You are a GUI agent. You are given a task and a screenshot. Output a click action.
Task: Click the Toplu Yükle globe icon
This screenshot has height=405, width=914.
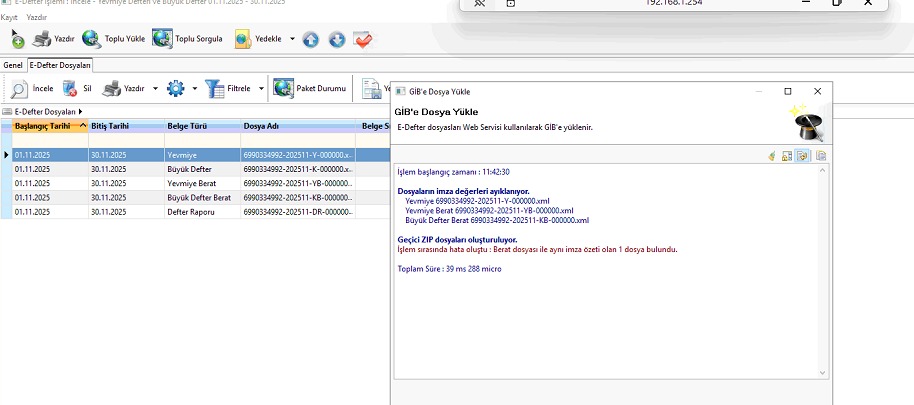tap(91, 39)
